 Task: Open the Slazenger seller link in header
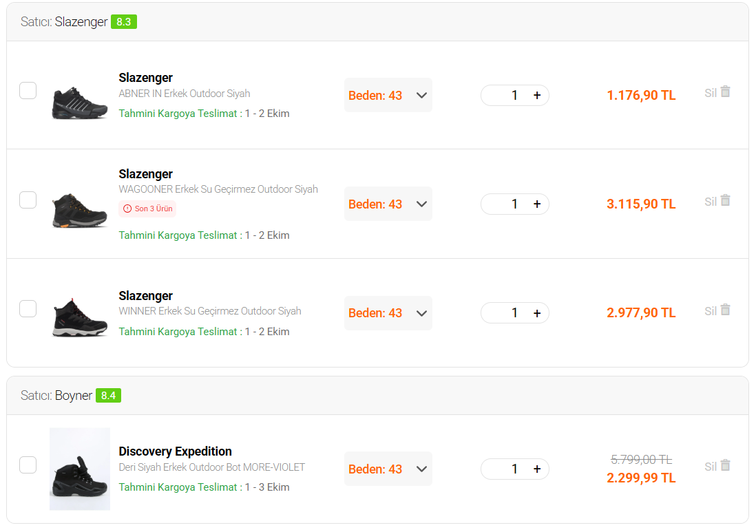(x=81, y=22)
